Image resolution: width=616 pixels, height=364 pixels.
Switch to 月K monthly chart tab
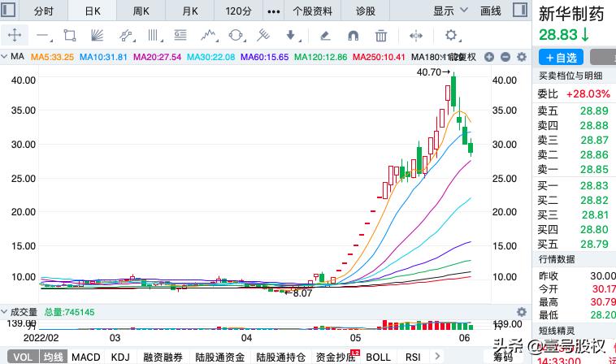[190, 11]
